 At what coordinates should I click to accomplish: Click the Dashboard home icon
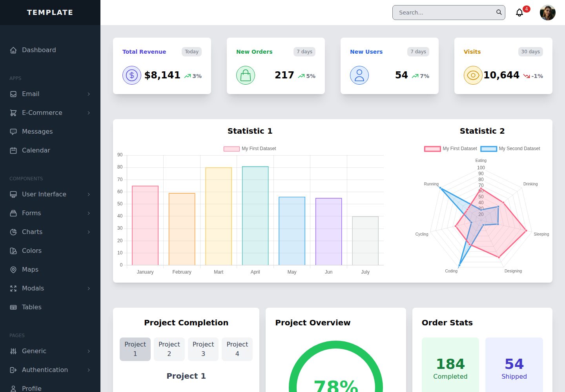point(13,50)
